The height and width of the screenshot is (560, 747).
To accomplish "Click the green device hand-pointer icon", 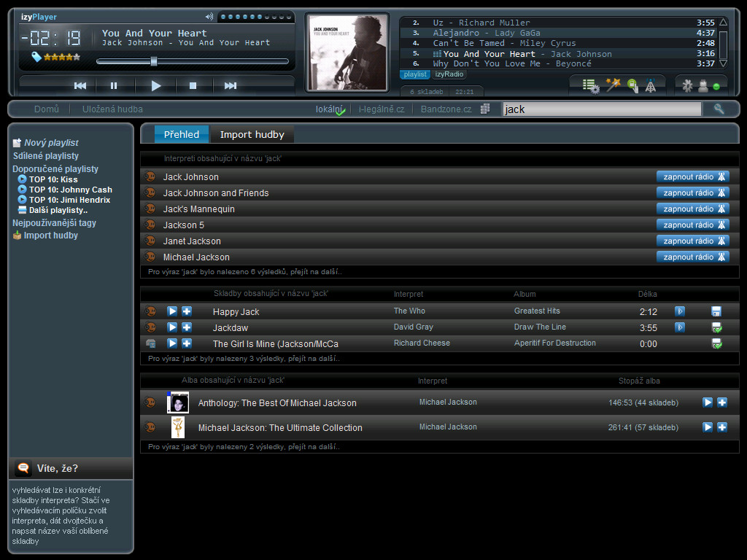I will 632,86.
